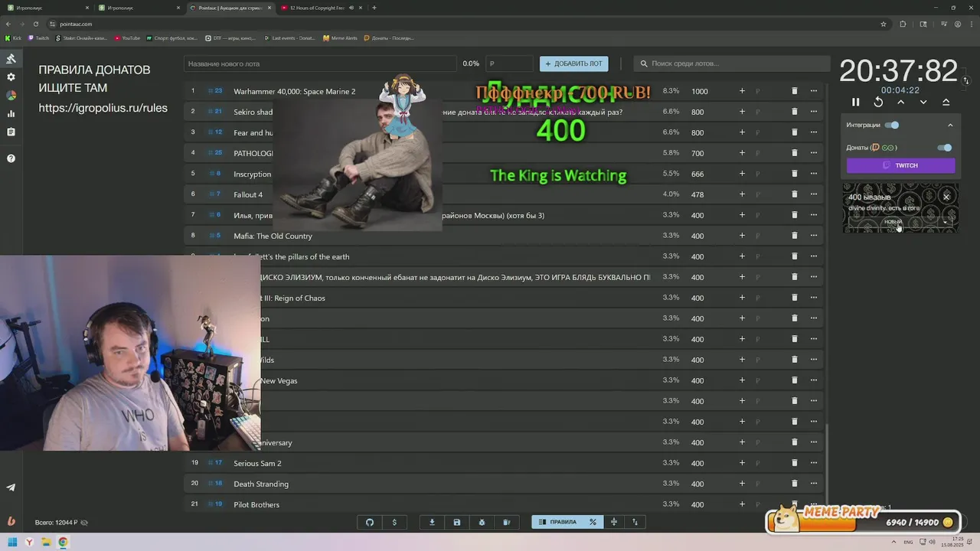Open statistics chart icon in the left sidebar
Screen dimensions: 980x551
point(11,114)
